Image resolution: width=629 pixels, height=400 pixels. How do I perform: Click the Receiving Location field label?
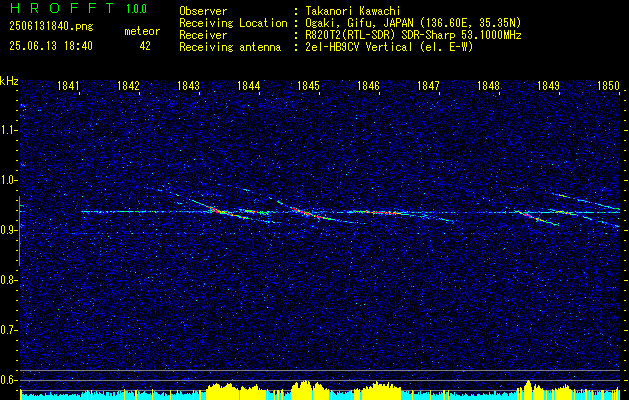233,23
